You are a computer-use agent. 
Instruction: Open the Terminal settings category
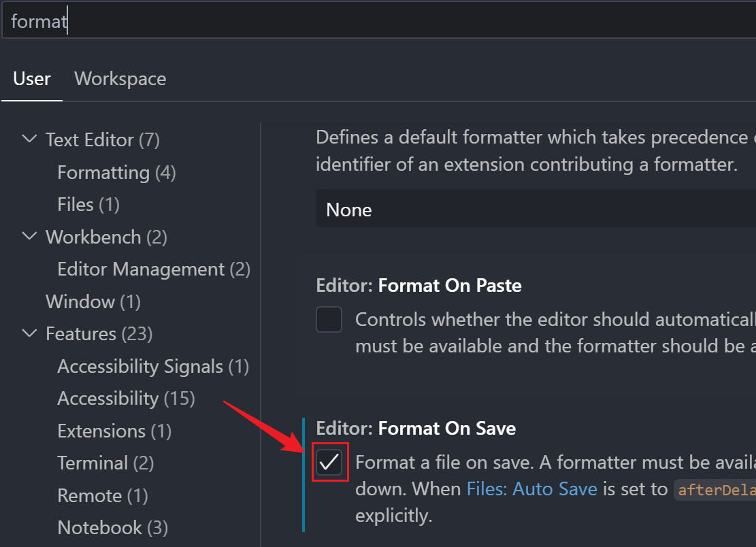point(105,463)
